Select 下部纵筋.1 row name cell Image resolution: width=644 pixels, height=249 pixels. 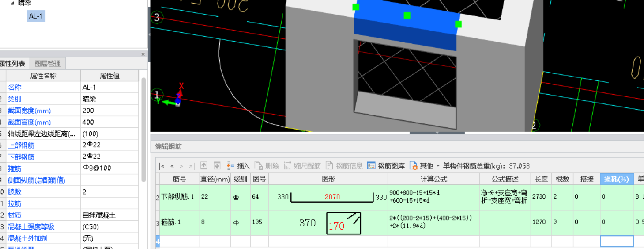point(179,197)
